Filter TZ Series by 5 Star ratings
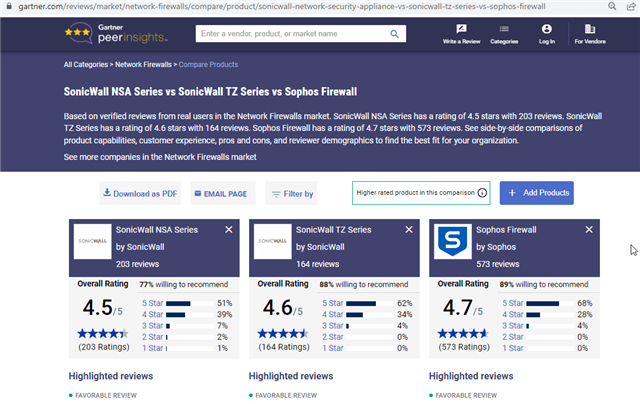Image resolution: width=640 pixels, height=404 pixels. tap(333, 303)
